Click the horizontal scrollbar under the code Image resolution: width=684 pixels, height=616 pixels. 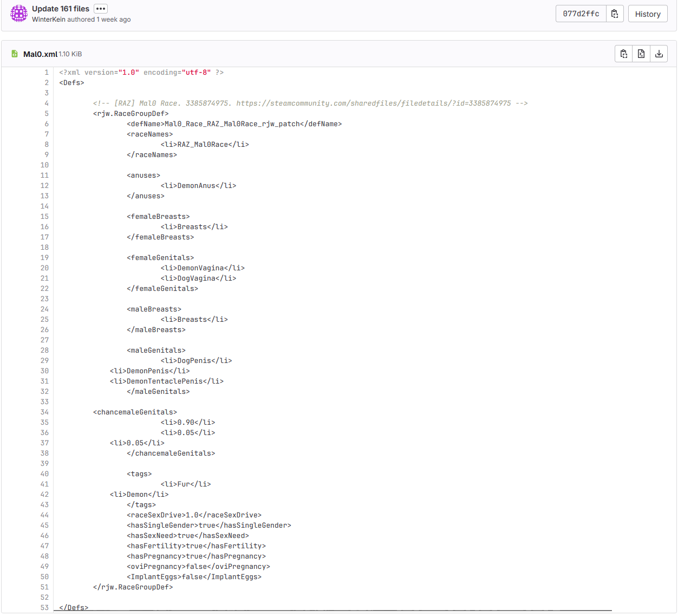tap(333, 611)
